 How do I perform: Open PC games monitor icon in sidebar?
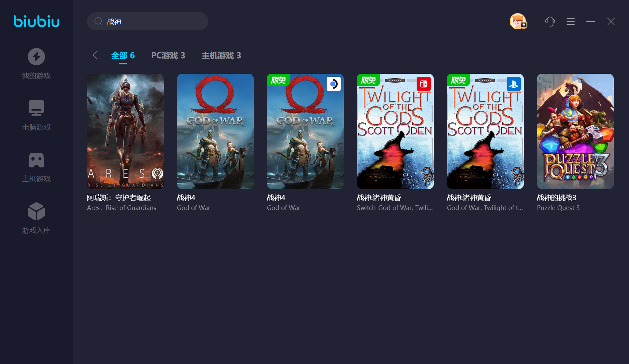[36, 108]
